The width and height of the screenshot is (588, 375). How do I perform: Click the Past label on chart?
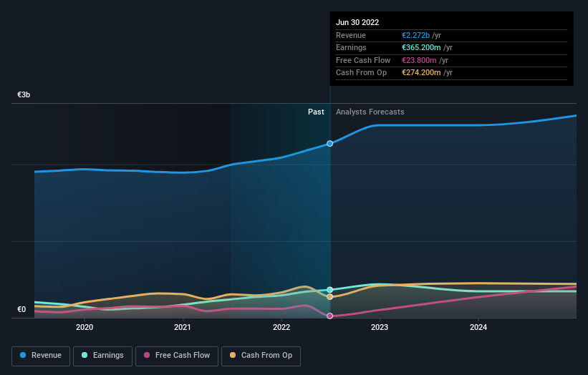coord(316,112)
